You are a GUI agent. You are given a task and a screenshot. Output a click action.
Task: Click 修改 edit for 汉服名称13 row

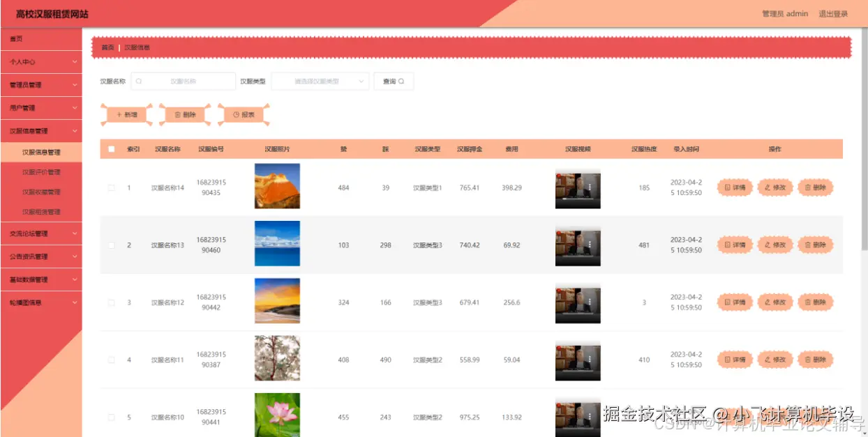[x=775, y=245]
